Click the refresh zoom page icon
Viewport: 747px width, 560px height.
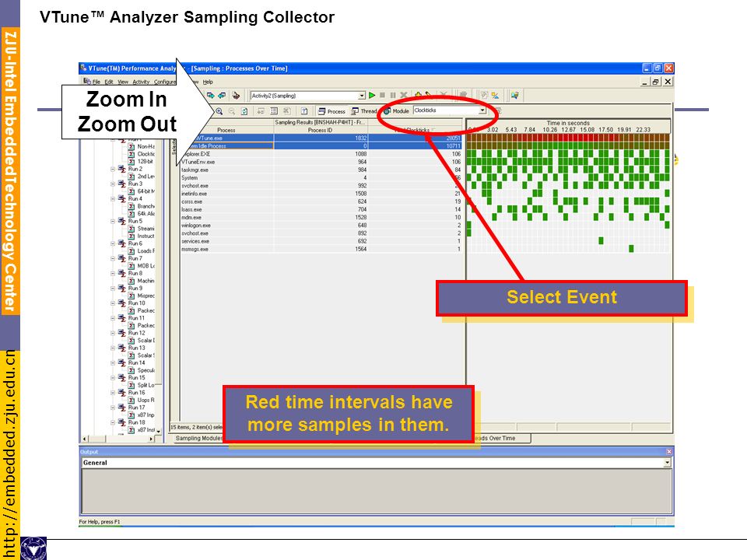click(x=244, y=111)
